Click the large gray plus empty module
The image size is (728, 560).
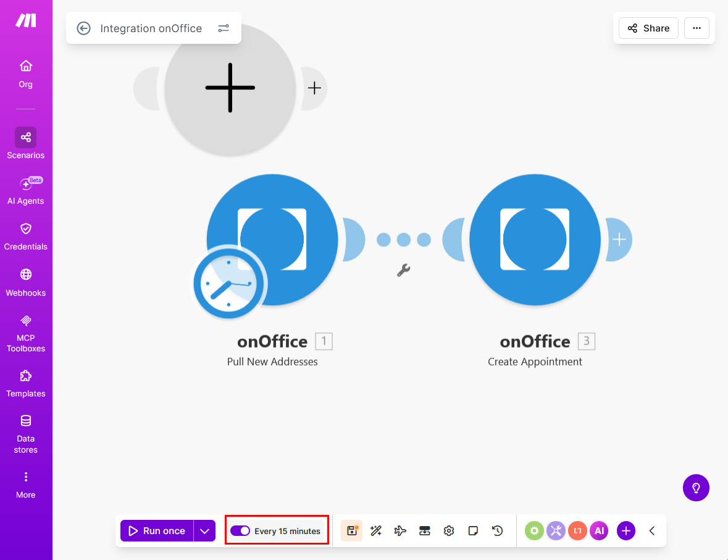pos(230,88)
